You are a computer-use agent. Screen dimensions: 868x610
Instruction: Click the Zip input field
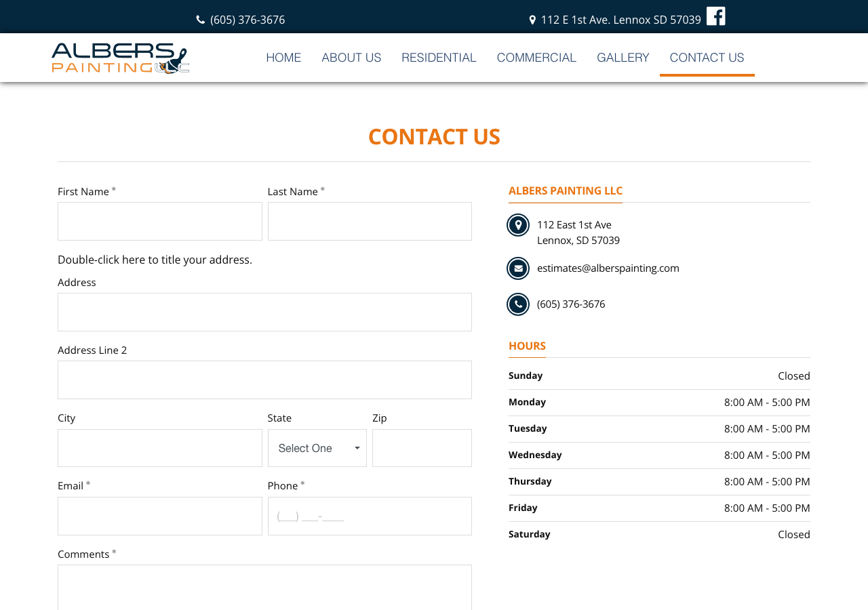(x=422, y=448)
